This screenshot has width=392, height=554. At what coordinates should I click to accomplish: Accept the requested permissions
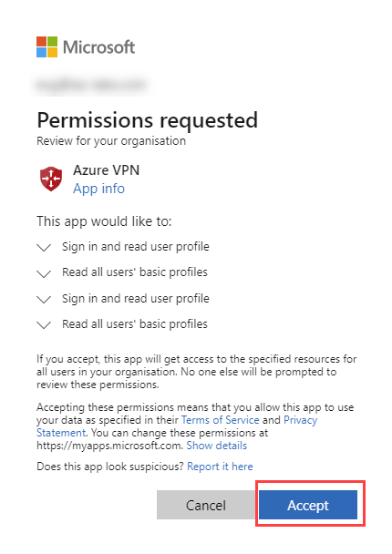(308, 505)
